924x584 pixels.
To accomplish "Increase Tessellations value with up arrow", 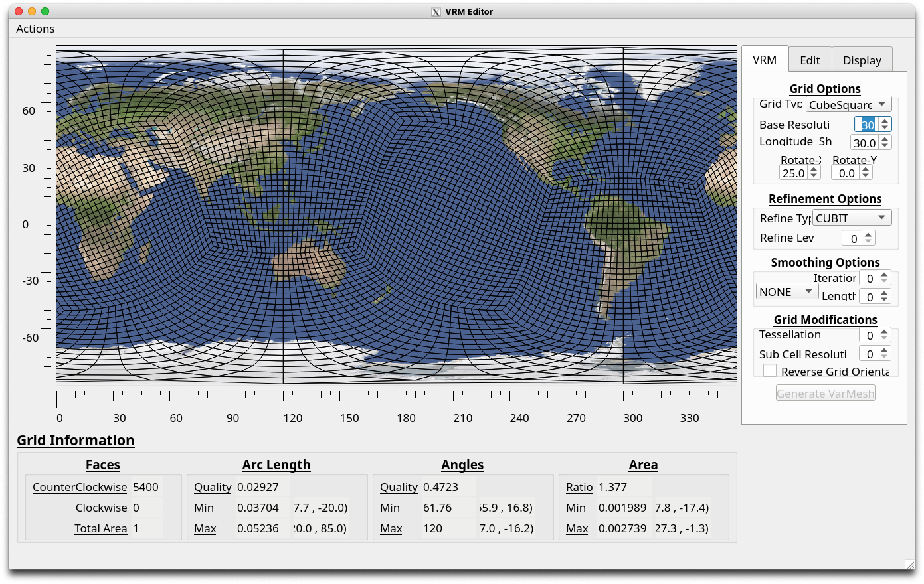I will tap(884, 332).
